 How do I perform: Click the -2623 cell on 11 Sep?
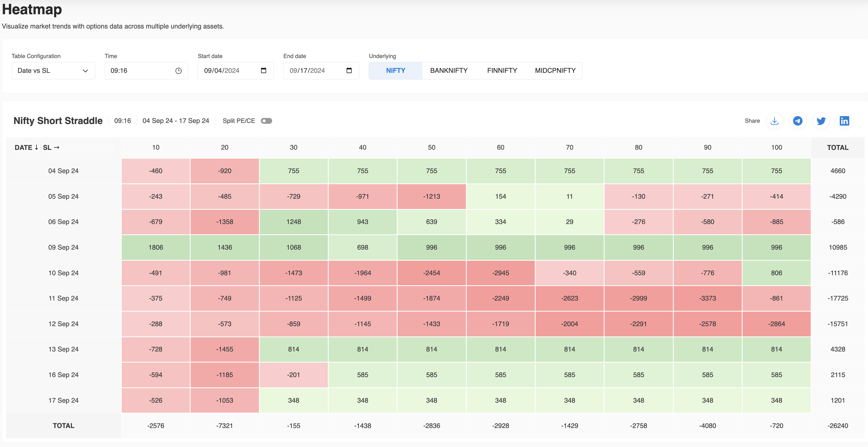[569, 298]
